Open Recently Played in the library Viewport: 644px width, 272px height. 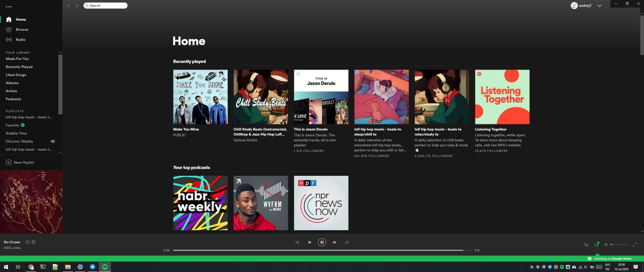(x=19, y=67)
